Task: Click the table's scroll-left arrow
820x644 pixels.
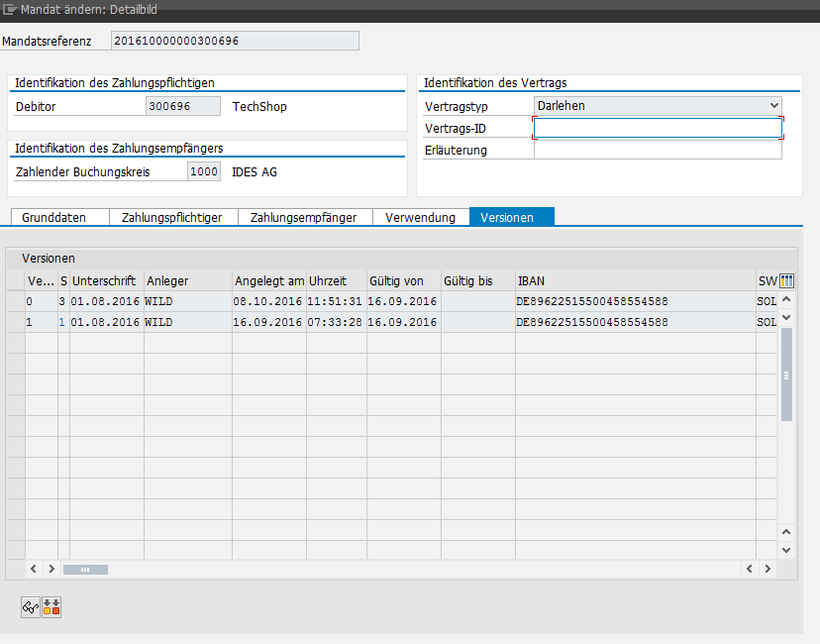Action: point(33,570)
